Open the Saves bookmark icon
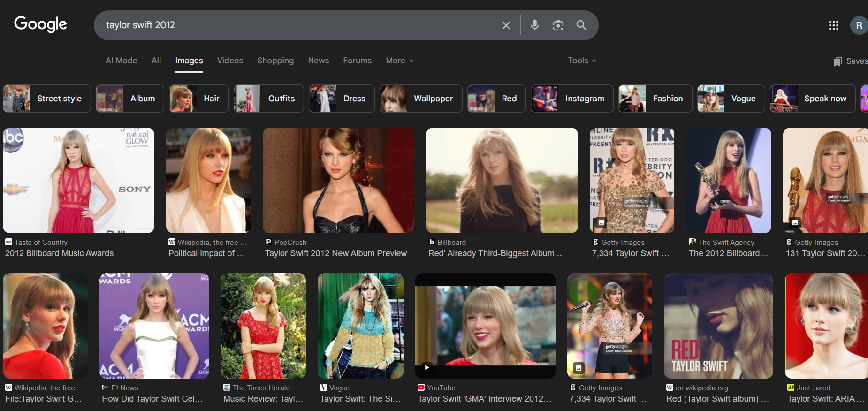 pos(838,61)
